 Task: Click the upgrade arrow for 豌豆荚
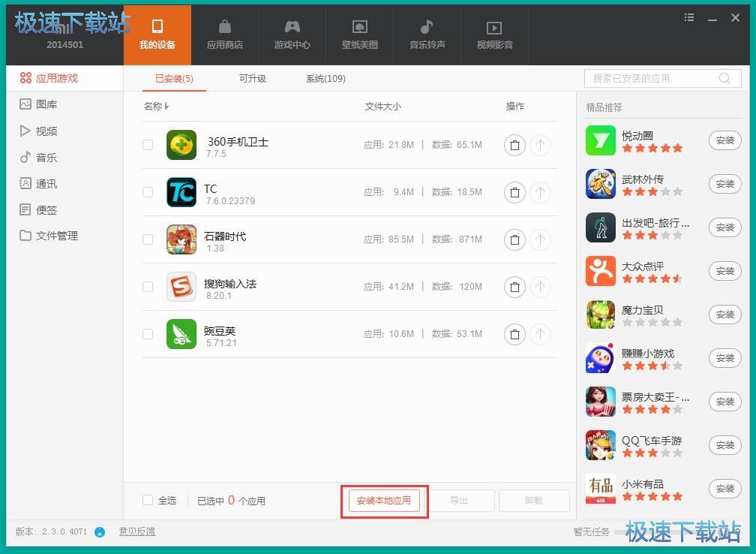(x=540, y=334)
